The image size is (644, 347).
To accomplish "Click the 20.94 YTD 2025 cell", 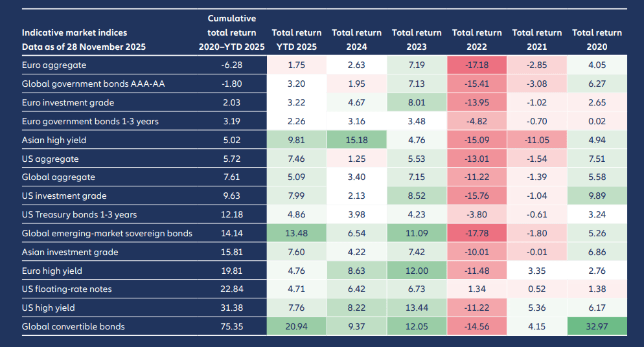I will (x=296, y=327).
